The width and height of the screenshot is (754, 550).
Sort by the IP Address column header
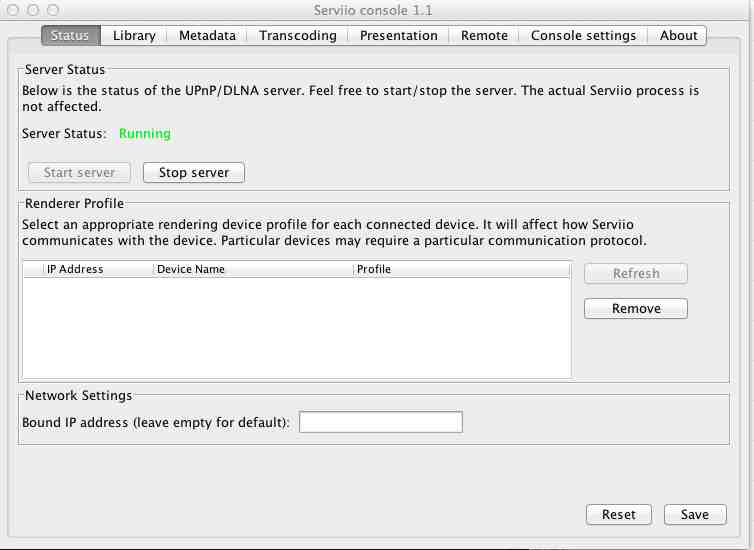[98, 269]
